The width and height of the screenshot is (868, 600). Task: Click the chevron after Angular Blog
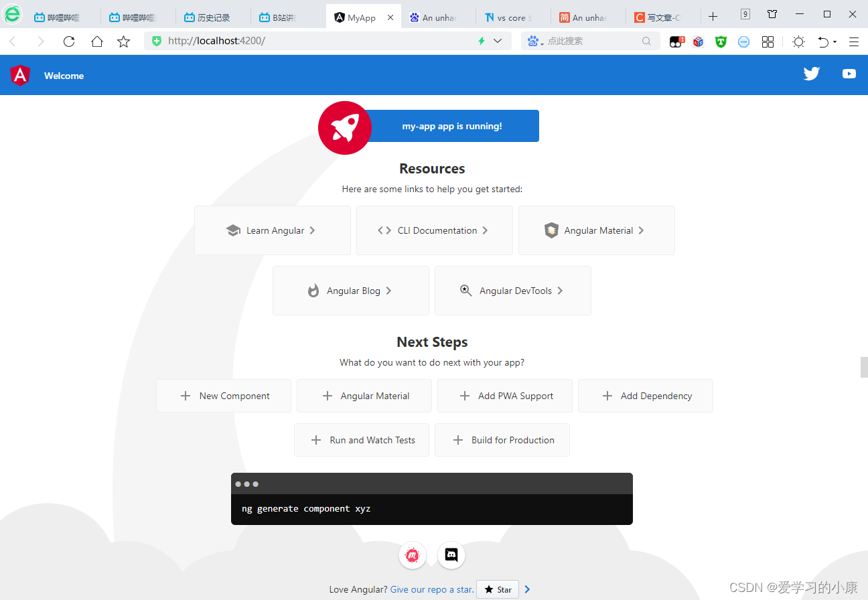pyautogui.click(x=388, y=291)
